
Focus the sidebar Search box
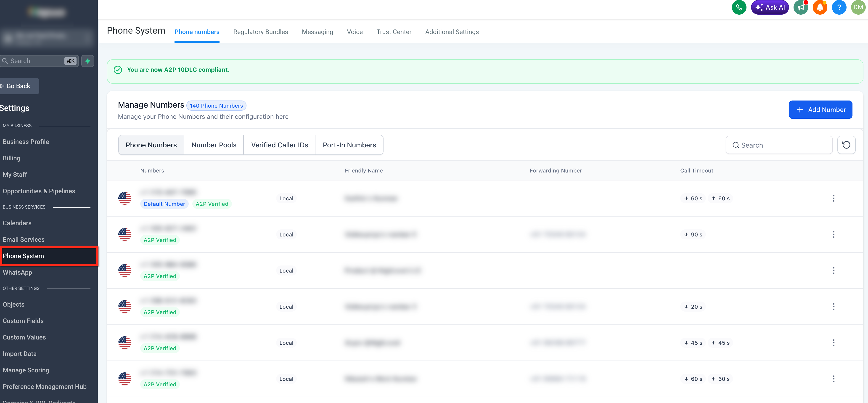click(39, 61)
